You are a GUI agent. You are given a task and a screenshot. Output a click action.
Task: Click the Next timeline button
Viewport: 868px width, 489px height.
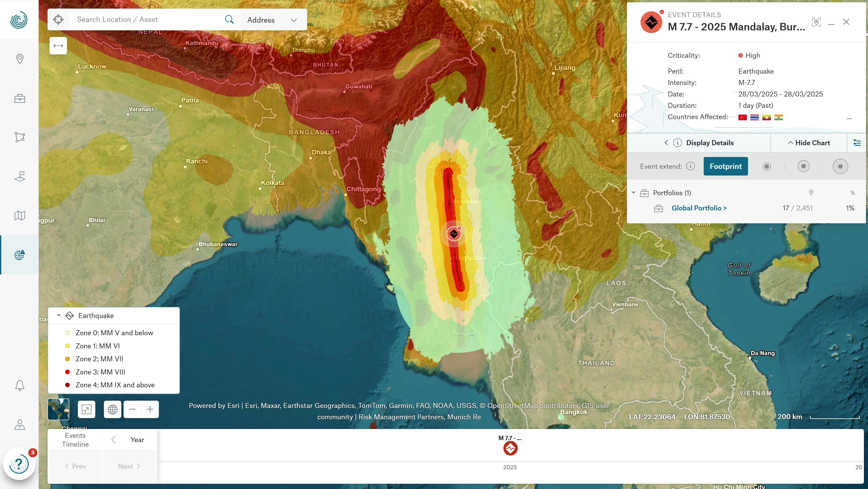click(129, 466)
